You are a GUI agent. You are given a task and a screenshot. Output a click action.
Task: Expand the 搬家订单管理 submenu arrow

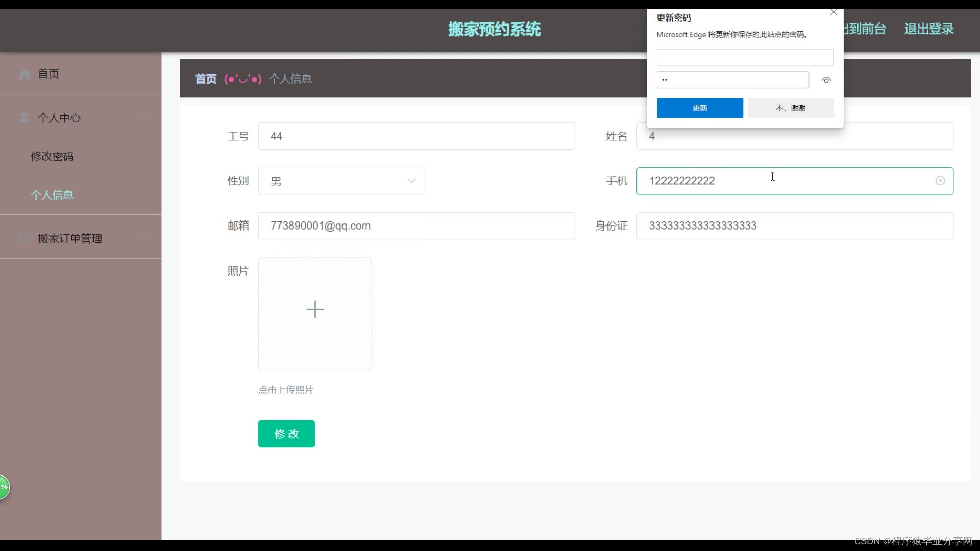click(x=144, y=236)
